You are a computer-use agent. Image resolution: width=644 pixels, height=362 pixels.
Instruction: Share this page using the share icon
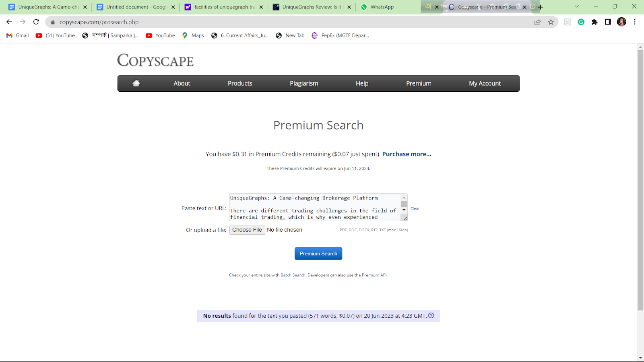point(537,22)
